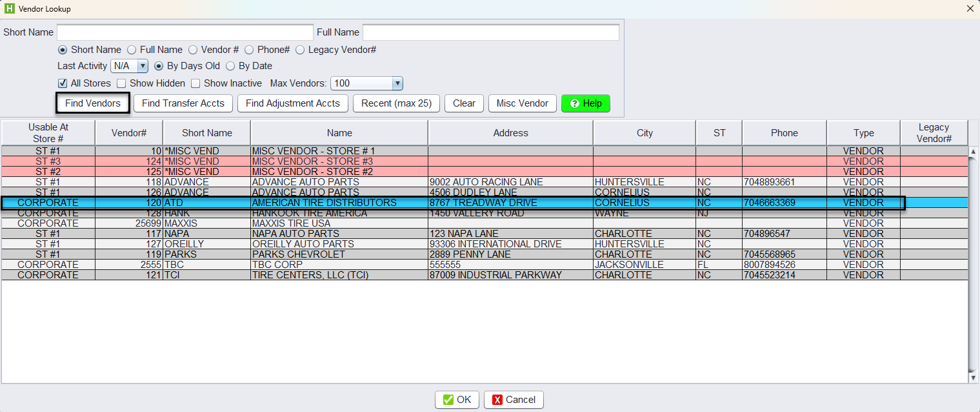The height and width of the screenshot is (412, 980).
Task: Sort by the Vendor# column header
Action: coord(129,133)
